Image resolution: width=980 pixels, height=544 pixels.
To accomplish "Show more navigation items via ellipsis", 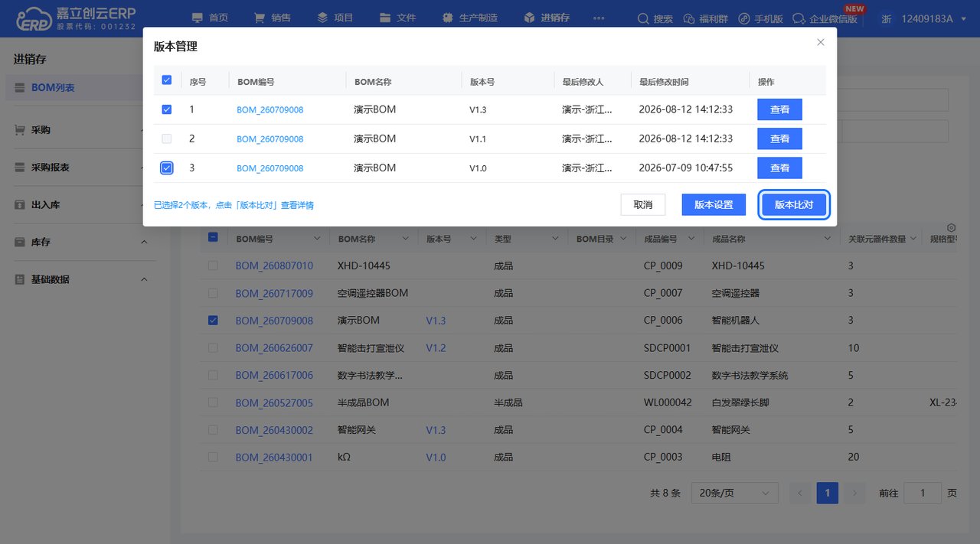I will [x=599, y=18].
